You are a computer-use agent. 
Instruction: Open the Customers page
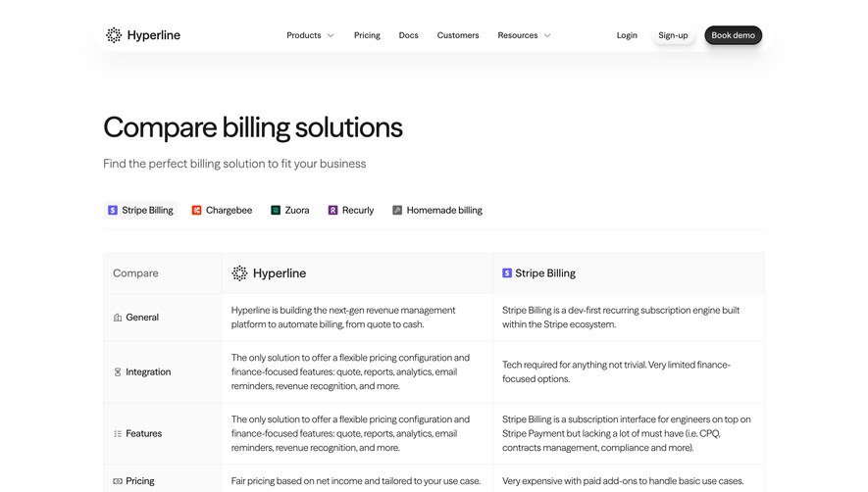pos(458,35)
